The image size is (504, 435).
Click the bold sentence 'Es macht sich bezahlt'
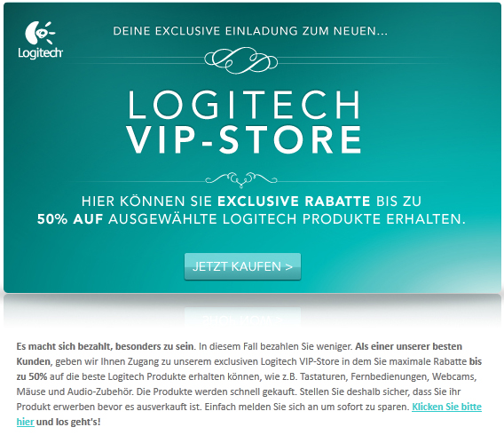coord(106,346)
